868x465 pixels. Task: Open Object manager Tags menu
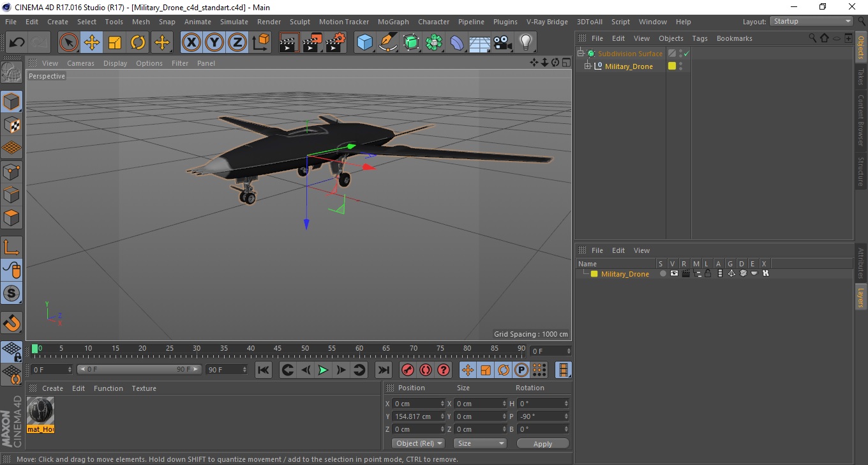[x=700, y=38]
